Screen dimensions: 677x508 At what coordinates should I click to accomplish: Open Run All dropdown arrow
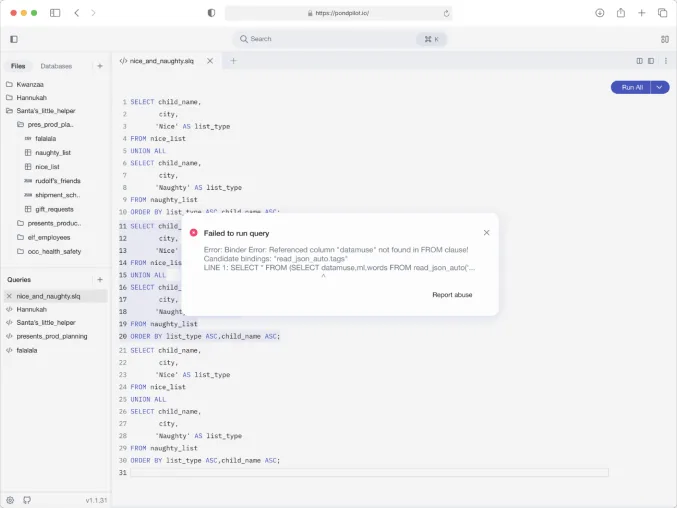[x=660, y=87]
